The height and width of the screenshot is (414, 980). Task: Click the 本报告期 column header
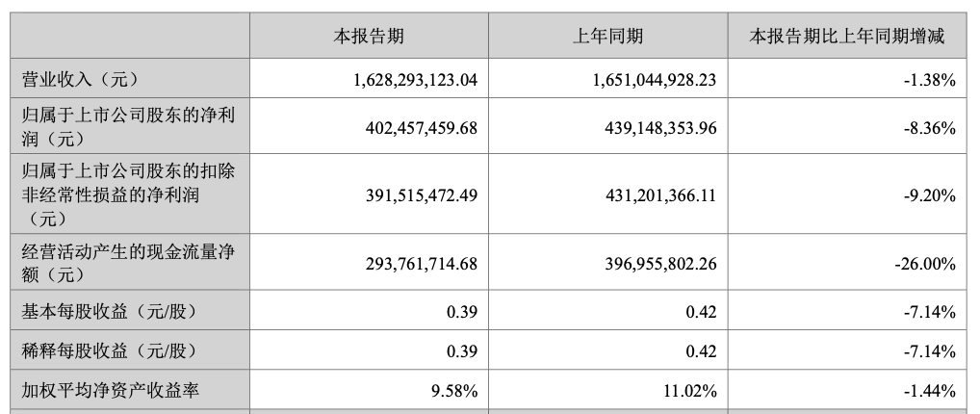tap(368, 37)
